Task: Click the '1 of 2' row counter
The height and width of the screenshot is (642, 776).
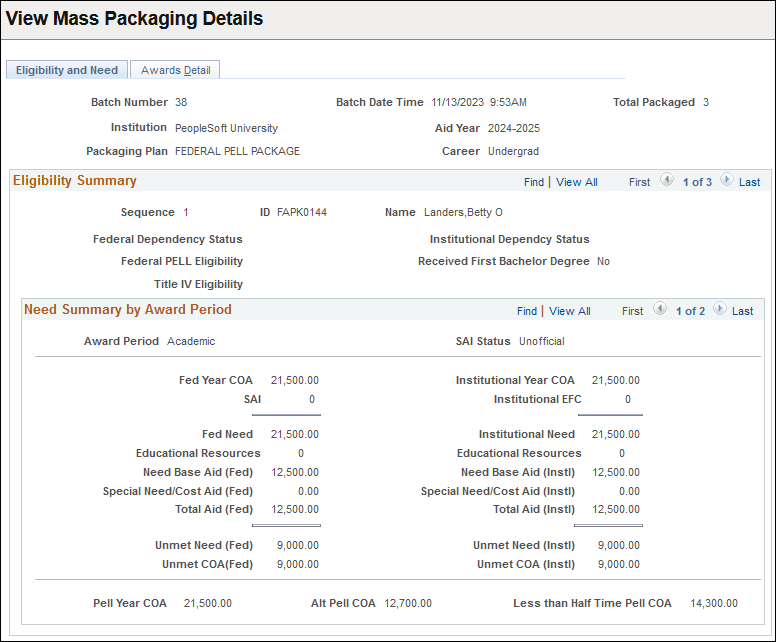Action: point(690,311)
